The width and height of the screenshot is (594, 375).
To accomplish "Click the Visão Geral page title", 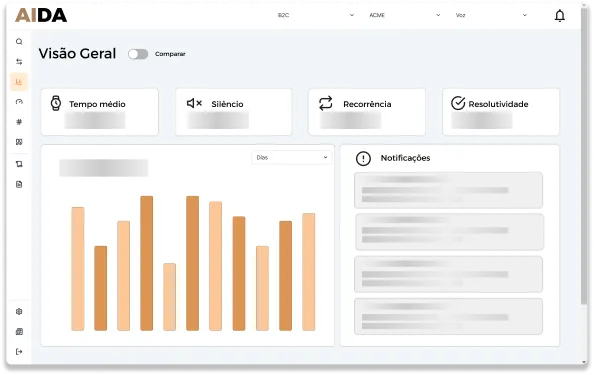I will point(77,54).
